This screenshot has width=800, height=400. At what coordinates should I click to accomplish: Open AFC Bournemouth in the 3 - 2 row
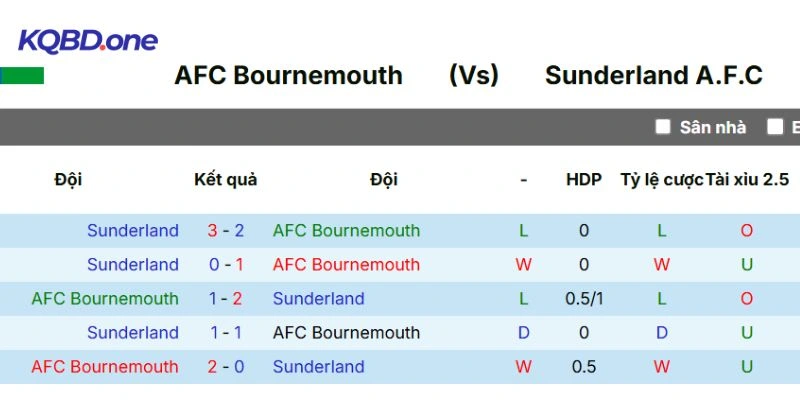(346, 231)
